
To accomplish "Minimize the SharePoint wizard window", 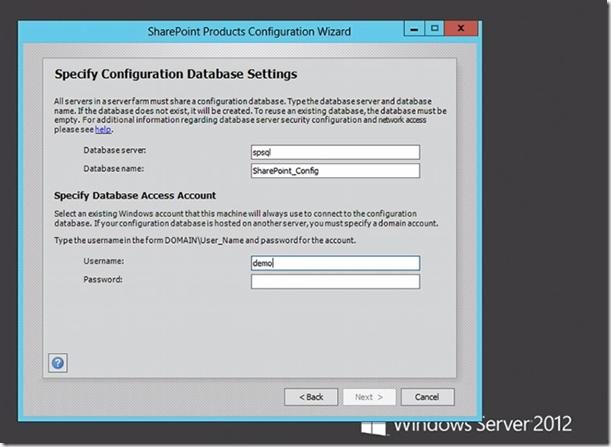I will [x=414, y=28].
